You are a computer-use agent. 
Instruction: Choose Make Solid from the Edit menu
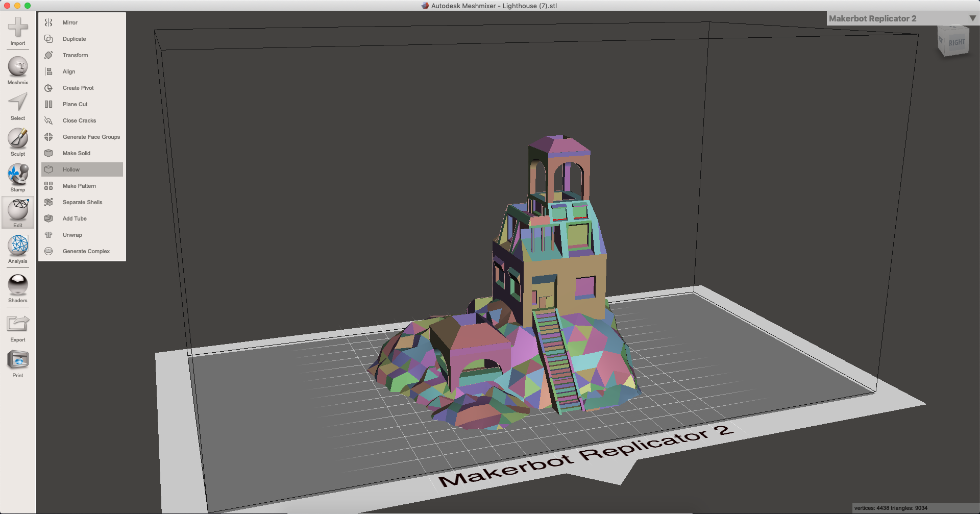click(82, 153)
